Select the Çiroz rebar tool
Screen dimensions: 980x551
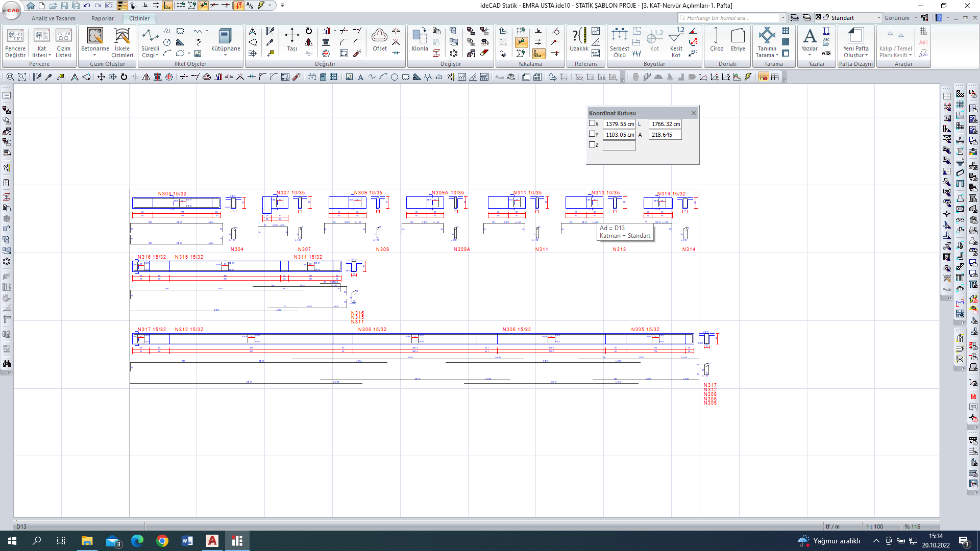tap(716, 40)
